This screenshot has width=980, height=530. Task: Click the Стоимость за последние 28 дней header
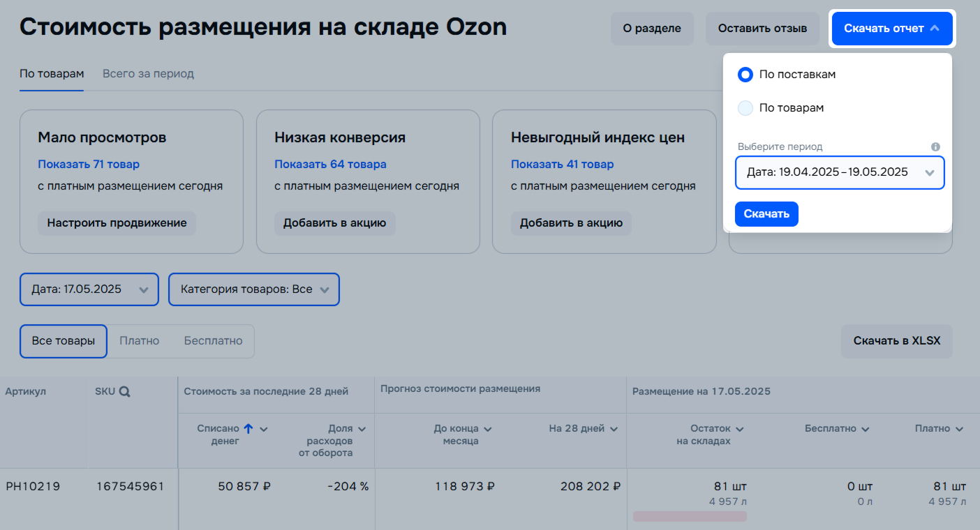pyautogui.click(x=266, y=392)
